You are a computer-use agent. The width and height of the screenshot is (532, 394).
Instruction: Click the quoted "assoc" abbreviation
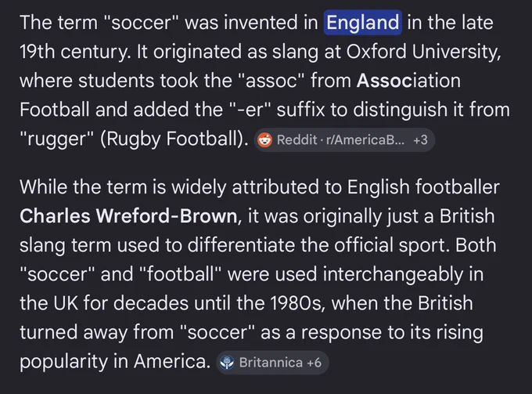[271, 81]
